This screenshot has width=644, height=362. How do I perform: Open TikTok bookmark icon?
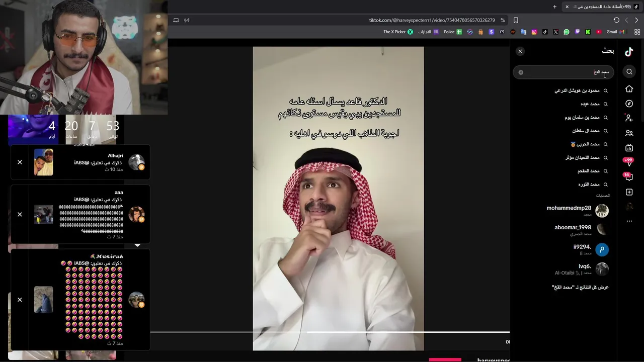545,32
